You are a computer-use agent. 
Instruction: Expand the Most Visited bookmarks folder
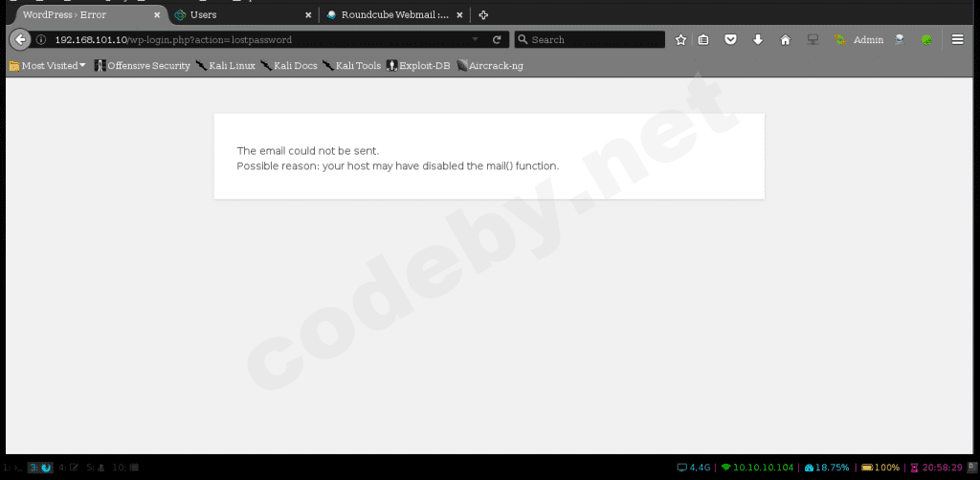click(48, 66)
